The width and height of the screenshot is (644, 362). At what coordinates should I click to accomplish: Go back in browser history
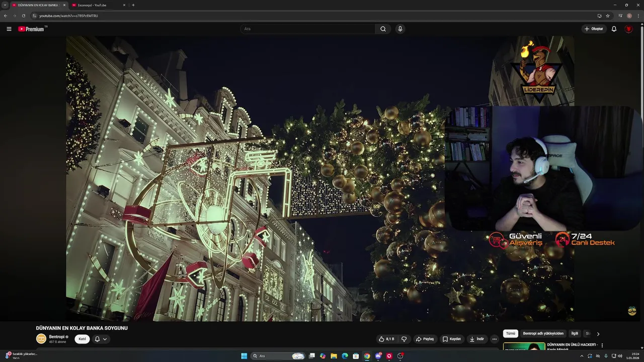pos(6,16)
